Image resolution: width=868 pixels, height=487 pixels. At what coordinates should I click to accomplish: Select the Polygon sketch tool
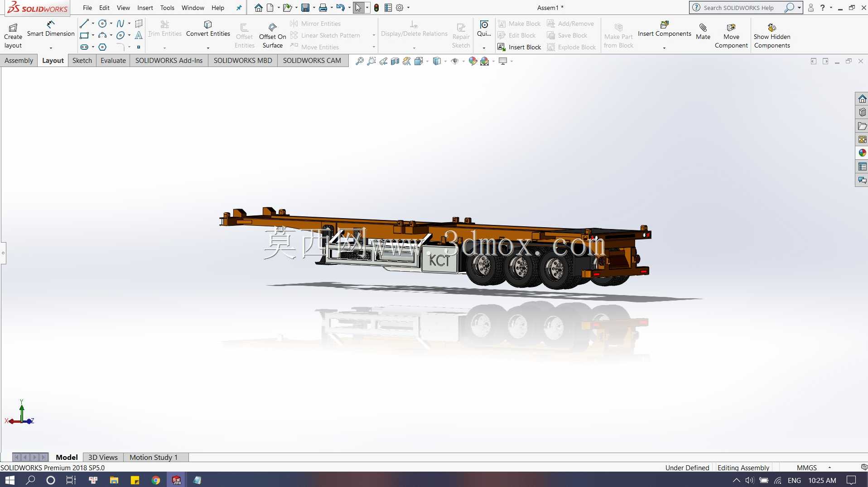[x=103, y=47]
